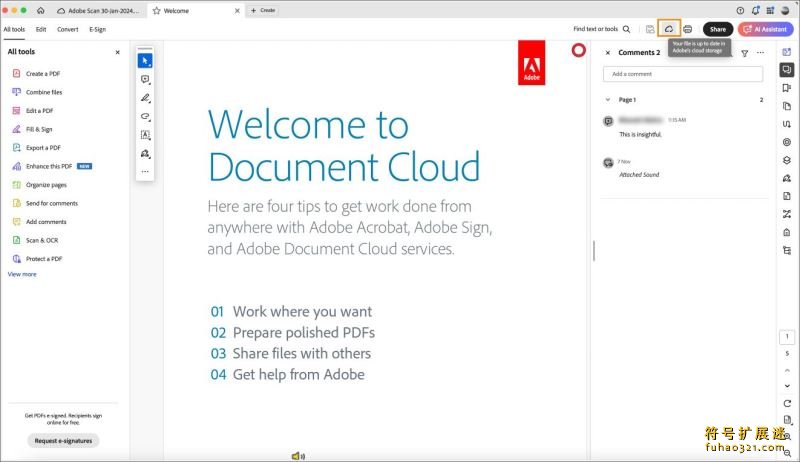Screen dimensions: 800x462
Task: Click the sound attachment icon on page
Action: pyautogui.click(x=298, y=456)
